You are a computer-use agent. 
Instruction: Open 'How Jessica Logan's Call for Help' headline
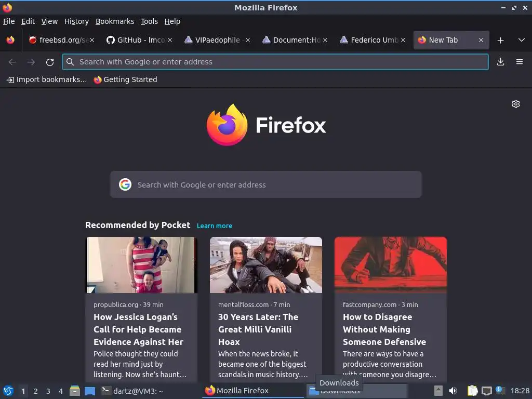click(x=138, y=329)
